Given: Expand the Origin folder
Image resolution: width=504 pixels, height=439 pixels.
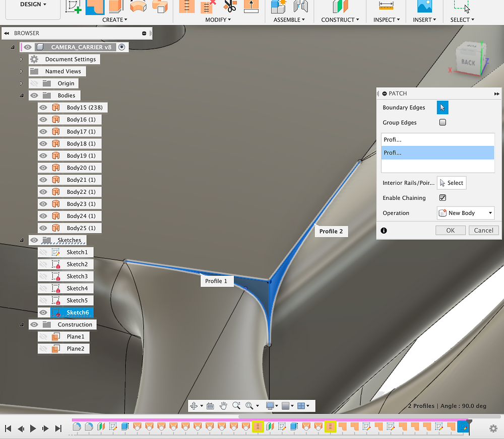Looking at the screenshot, I should click(x=22, y=84).
